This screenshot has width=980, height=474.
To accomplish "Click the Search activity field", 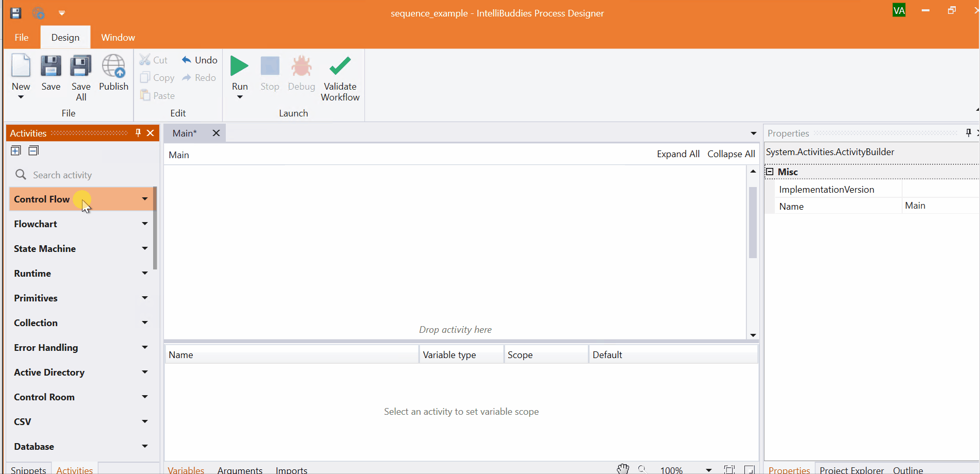I will tap(82, 175).
